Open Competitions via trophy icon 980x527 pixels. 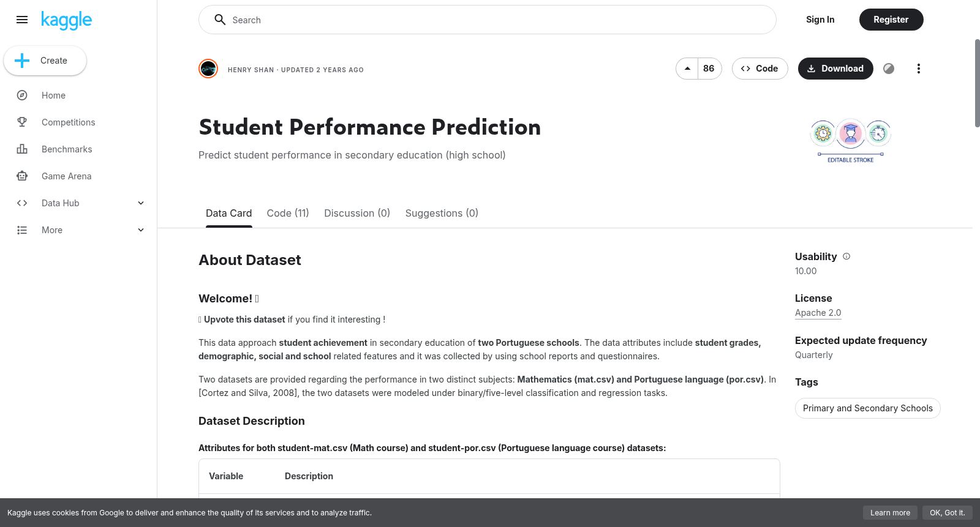(x=22, y=122)
